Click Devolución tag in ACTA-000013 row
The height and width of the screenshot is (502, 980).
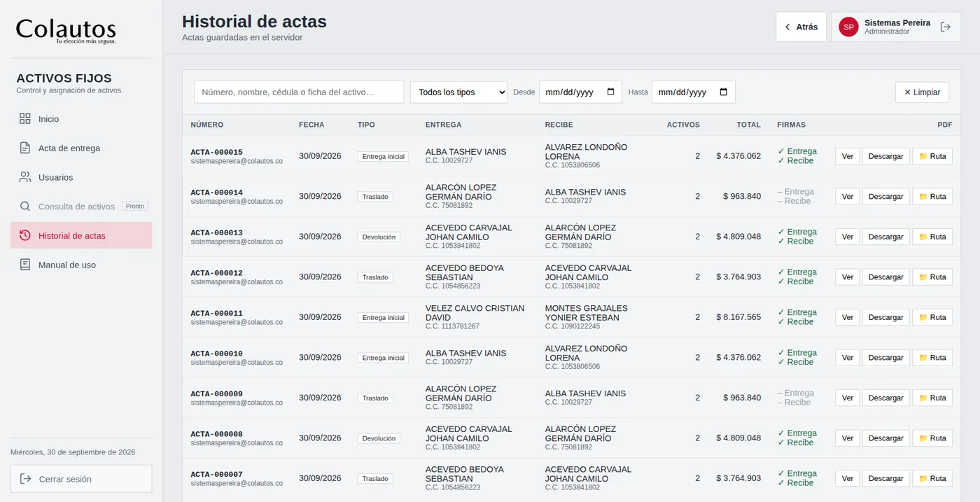(x=379, y=237)
